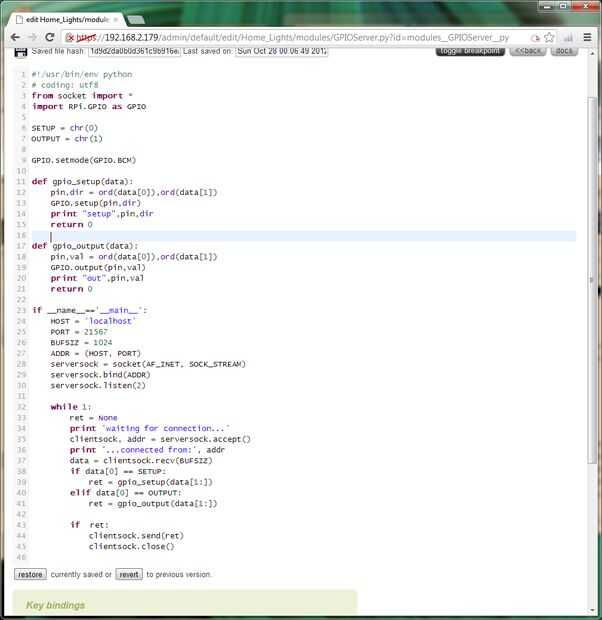Click the Key bindings heading

tap(55, 605)
